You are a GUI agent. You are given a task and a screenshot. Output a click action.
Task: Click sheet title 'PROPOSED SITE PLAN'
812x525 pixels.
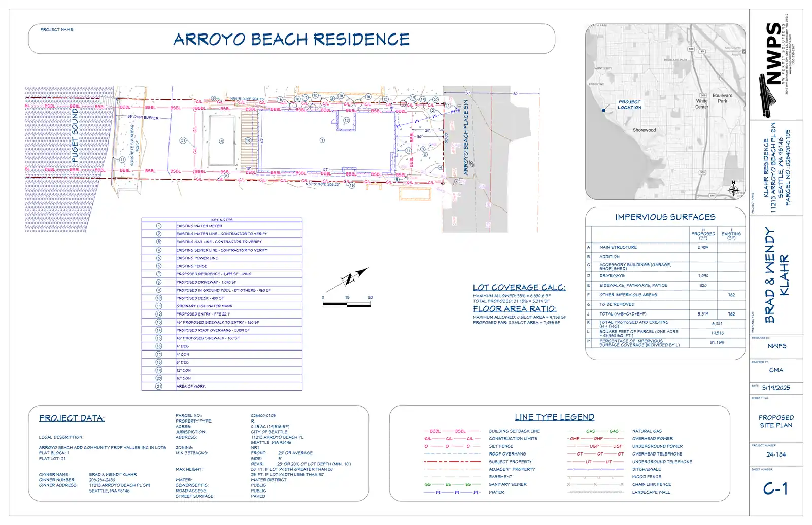tap(776, 422)
